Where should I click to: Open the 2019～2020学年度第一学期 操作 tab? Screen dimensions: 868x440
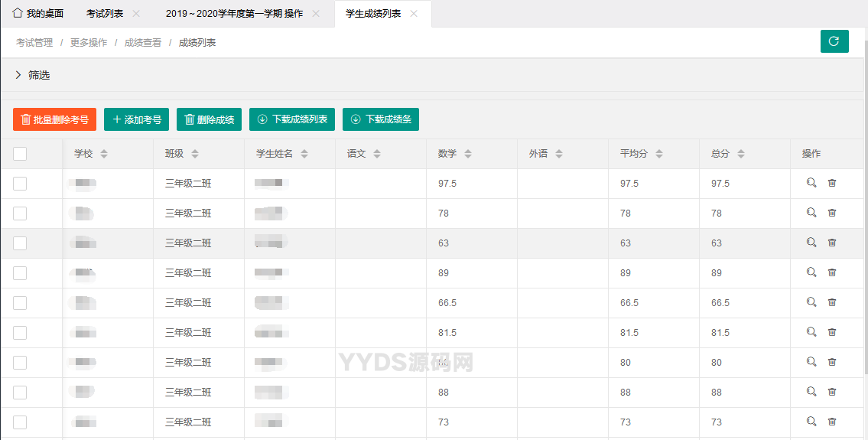(x=233, y=14)
